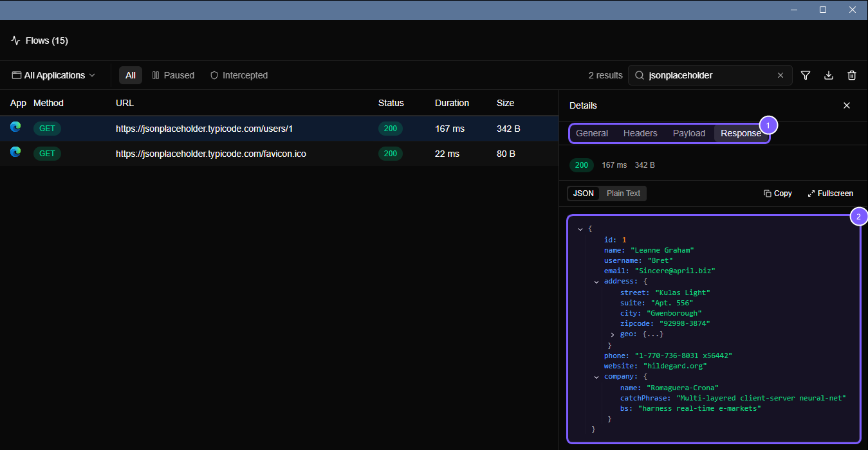The height and width of the screenshot is (450, 868).
Task: Switch to JSON view
Action: [x=584, y=194]
